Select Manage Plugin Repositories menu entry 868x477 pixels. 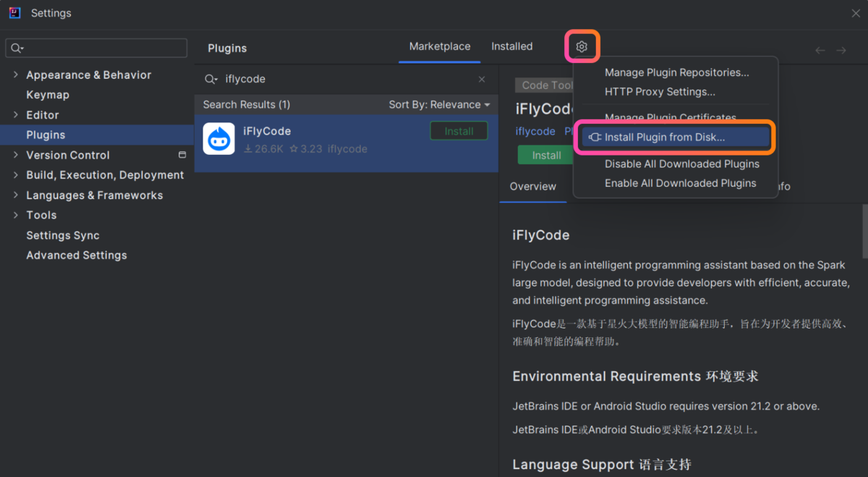[676, 72]
